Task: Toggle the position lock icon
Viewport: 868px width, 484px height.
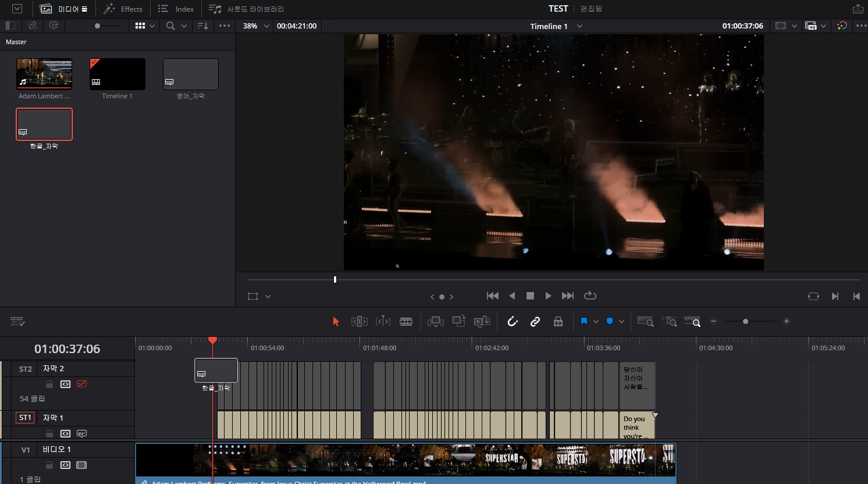Action: pyautogui.click(x=558, y=321)
